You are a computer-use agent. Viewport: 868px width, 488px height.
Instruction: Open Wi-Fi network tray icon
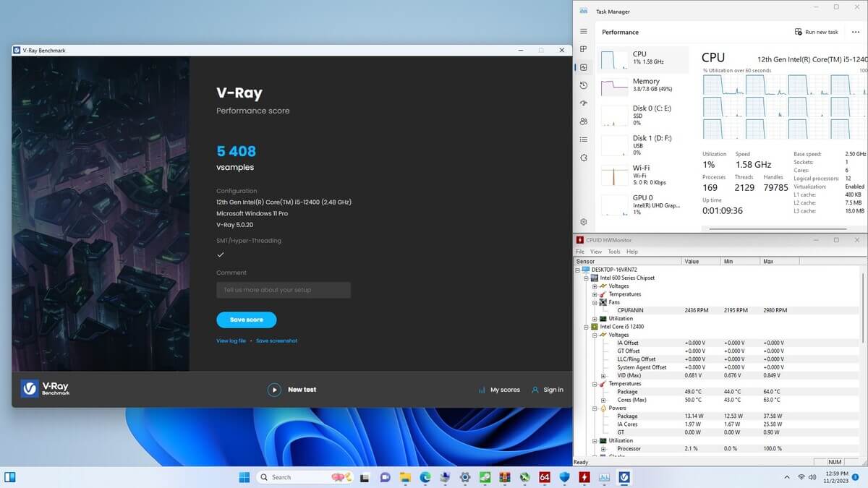pyautogui.click(x=801, y=477)
